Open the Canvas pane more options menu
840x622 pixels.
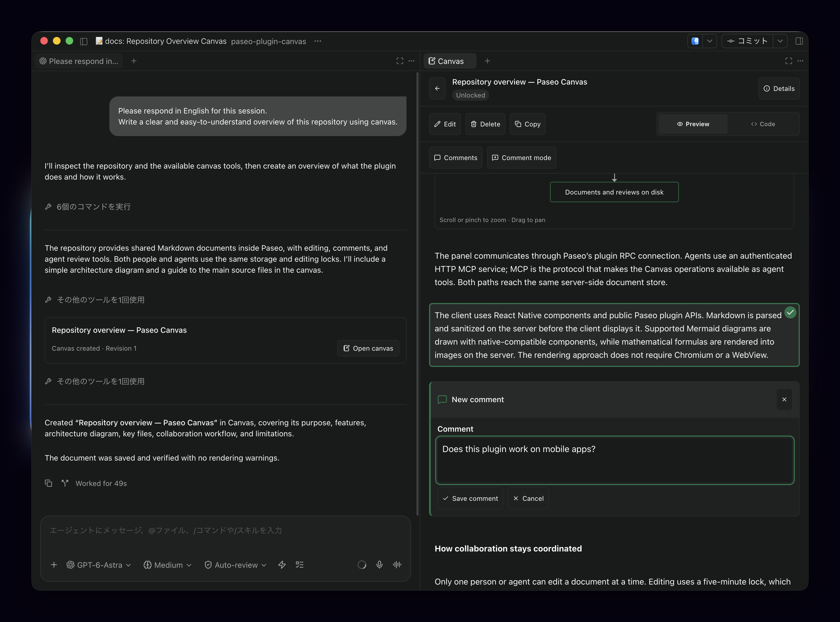click(x=800, y=61)
